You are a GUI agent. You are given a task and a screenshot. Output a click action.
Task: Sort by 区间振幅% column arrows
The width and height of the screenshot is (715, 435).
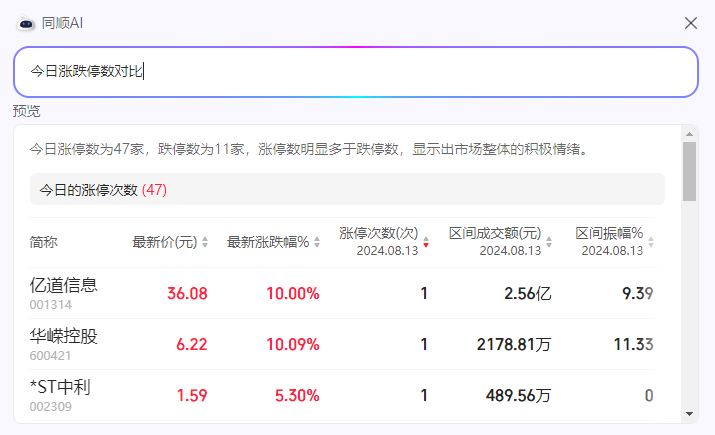tap(651, 242)
